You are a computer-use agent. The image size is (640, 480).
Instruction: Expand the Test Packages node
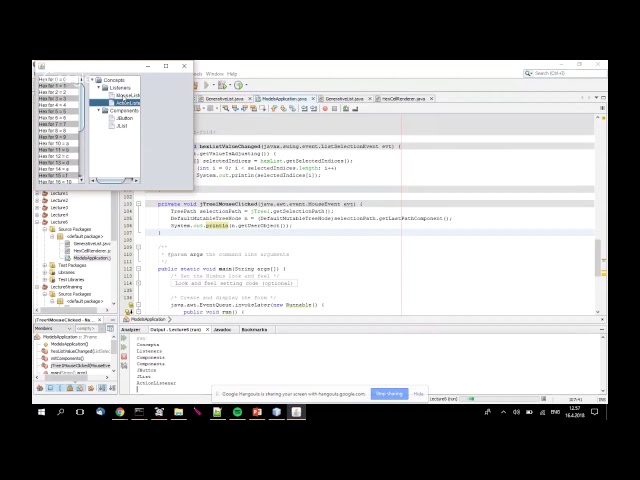(x=45, y=265)
